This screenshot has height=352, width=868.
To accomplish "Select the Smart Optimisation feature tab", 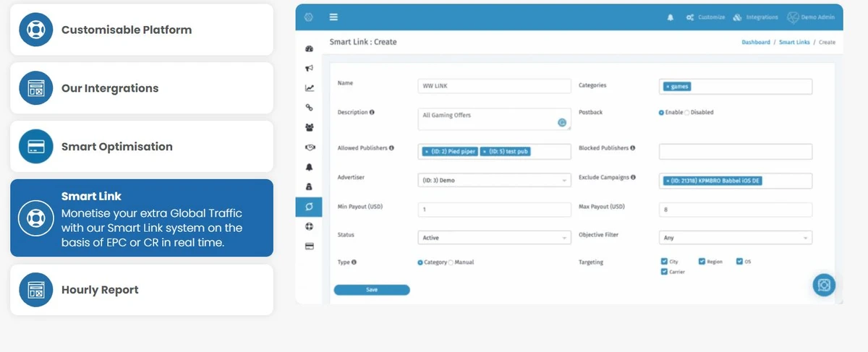I will click(142, 147).
